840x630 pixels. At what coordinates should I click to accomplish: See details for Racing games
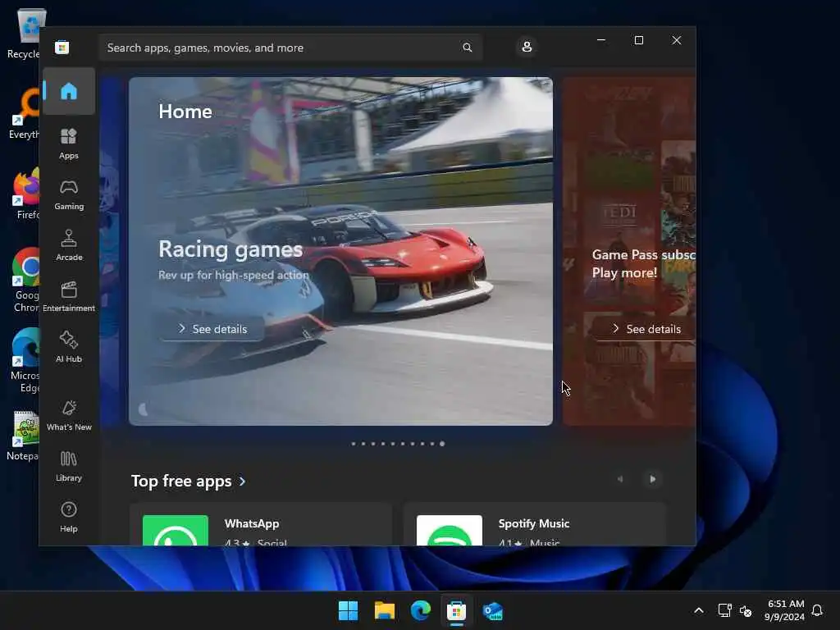[212, 329]
